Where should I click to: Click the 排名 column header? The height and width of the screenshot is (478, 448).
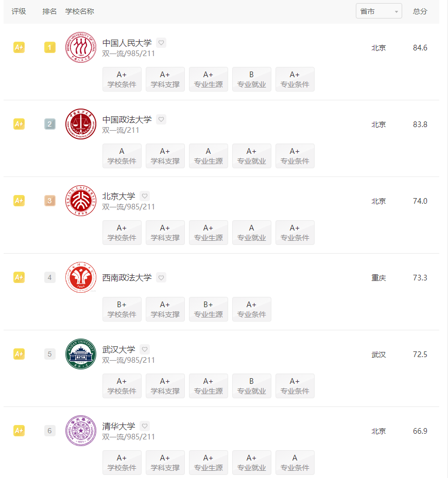click(x=49, y=11)
